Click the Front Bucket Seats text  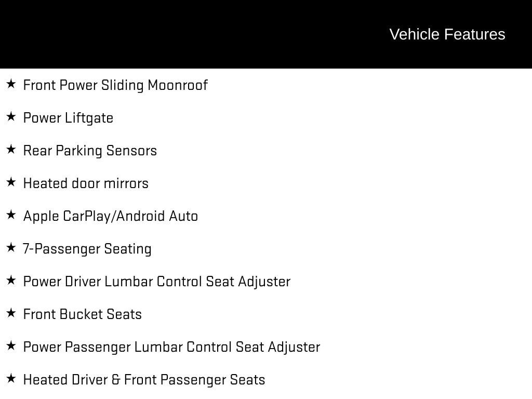[83, 314]
